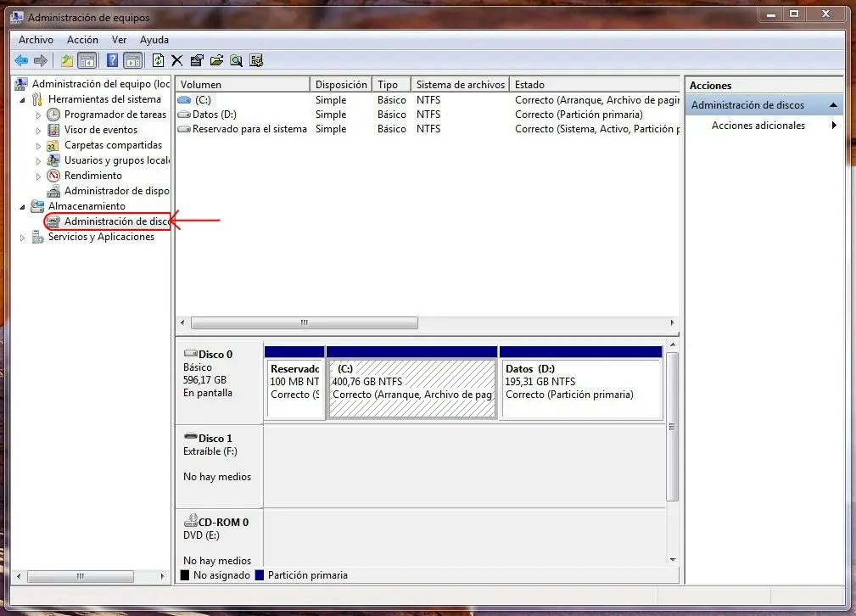Click the Back arrow toolbar icon
Screen dimensions: 856x616
pos(21,60)
